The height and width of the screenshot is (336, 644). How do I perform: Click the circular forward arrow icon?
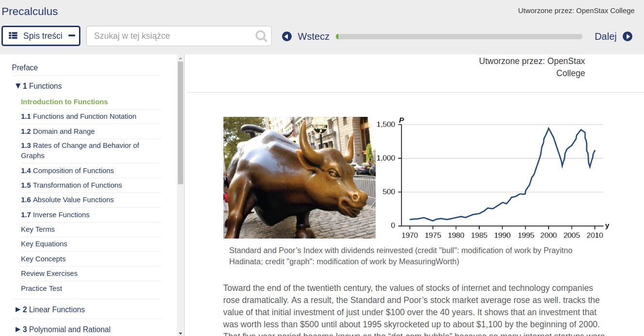pos(628,36)
